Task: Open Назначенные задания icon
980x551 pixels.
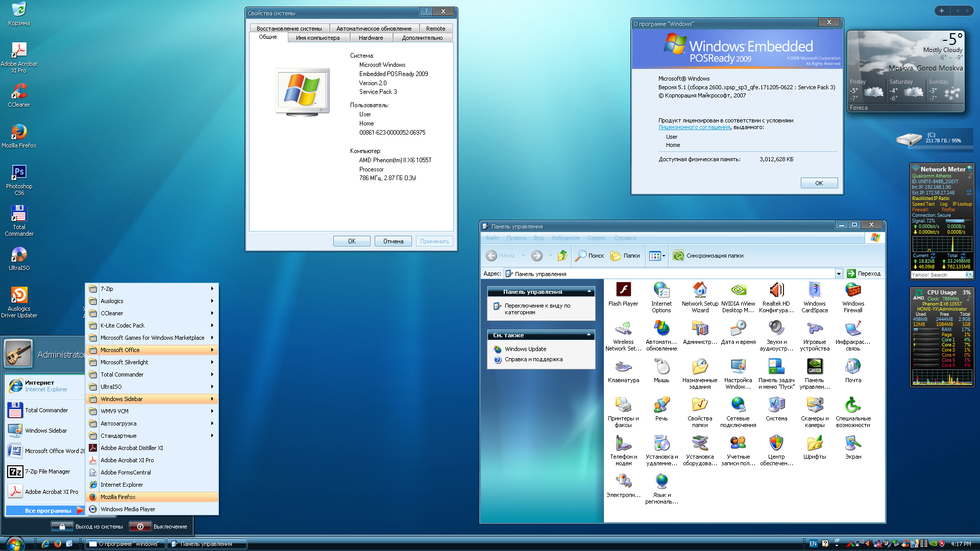Action: point(700,374)
